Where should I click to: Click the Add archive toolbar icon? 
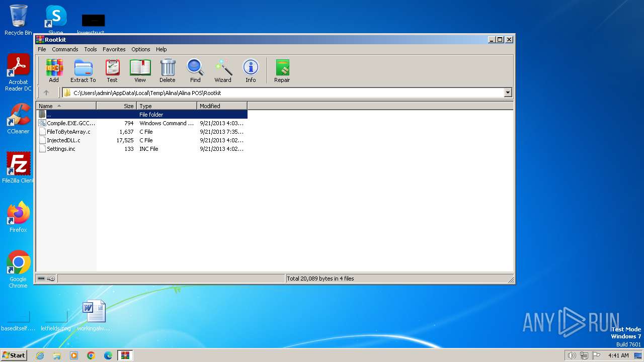[54, 70]
